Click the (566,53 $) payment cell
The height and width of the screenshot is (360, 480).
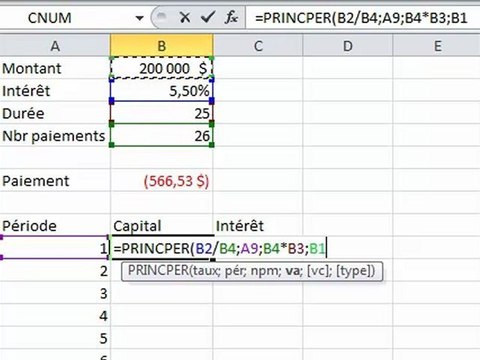(162, 181)
